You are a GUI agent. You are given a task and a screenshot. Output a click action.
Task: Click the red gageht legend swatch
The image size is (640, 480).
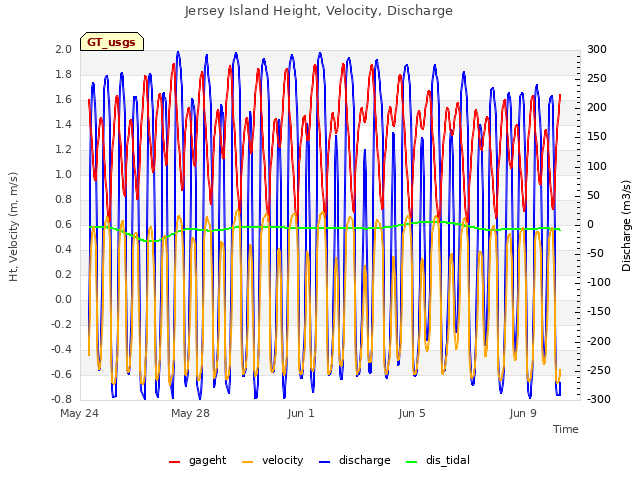174,462
